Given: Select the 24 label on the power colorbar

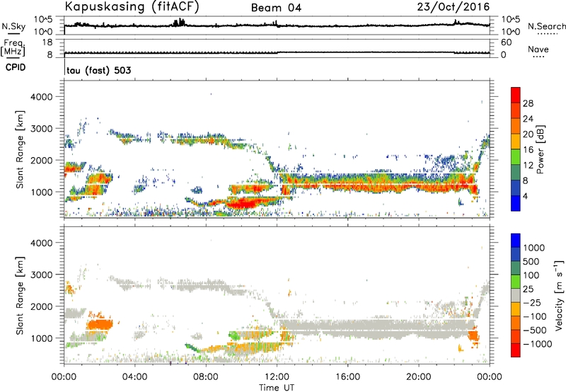Looking at the screenshot, I should (528, 119).
